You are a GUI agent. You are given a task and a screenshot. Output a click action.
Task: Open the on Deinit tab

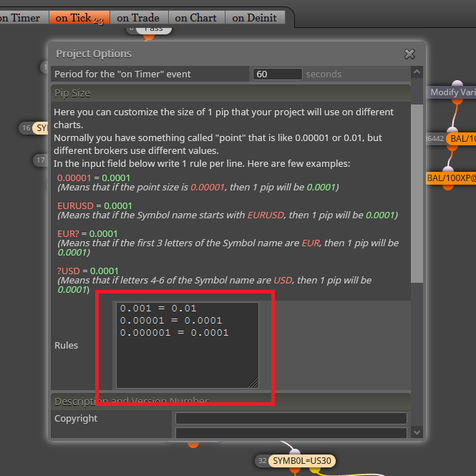pos(255,18)
